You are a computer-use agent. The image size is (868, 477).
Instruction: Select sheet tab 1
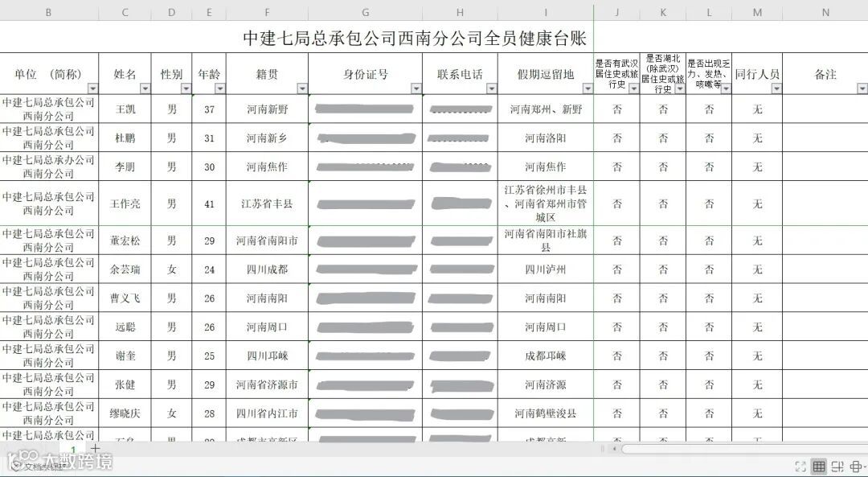[x=72, y=450]
